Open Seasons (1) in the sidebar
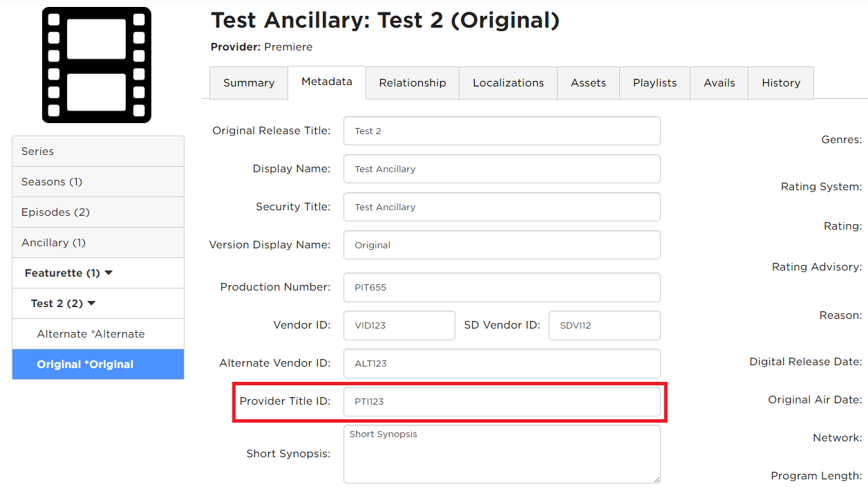868x487 pixels. pyautogui.click(x=98, y=182)
